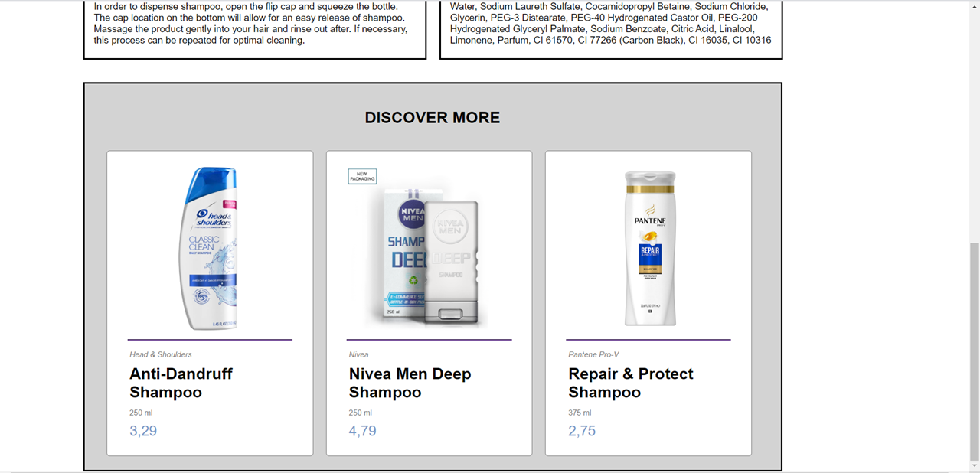This screenshot has height=473, width=980.
Task: Open the Anti-Dandruff Shampoo product title
Action: [x=181, y=383]
